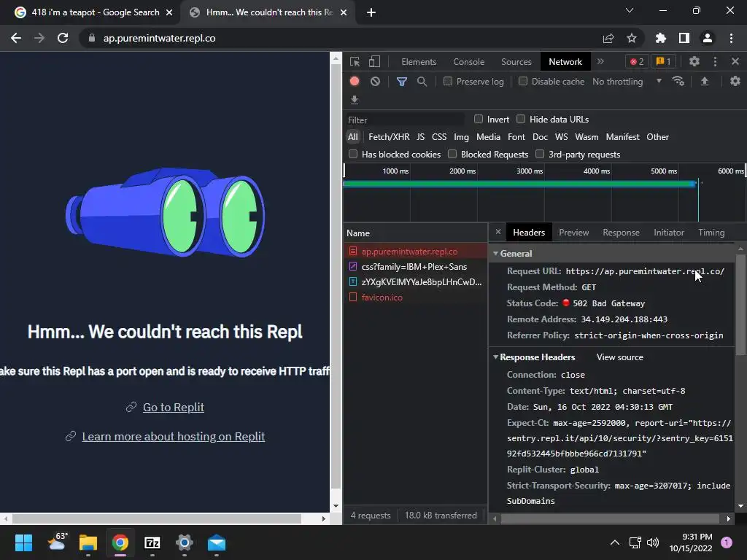
Task: Share this page icon
Action: [x=608, y=38]
